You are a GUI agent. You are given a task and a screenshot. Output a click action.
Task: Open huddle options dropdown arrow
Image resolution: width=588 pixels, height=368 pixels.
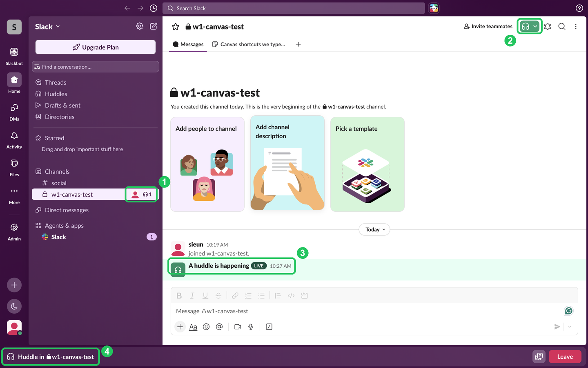pos(535,27)
